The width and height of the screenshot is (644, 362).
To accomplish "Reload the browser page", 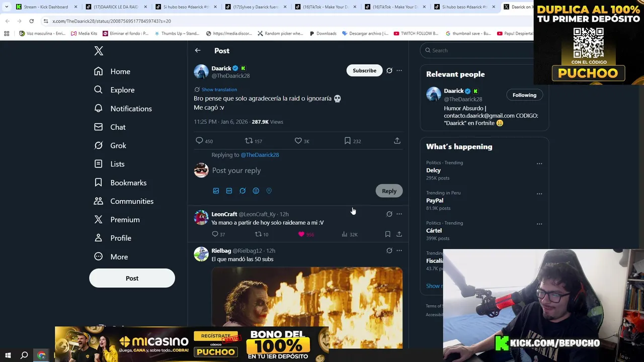I will [31, 21].
